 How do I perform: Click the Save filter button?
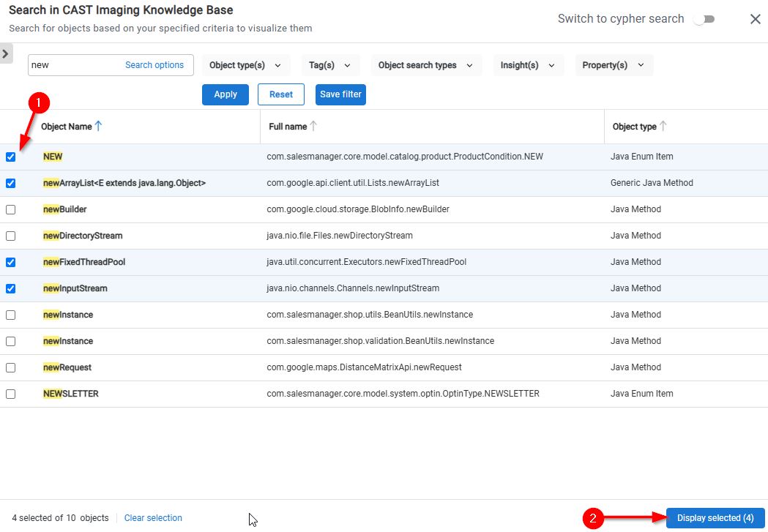point(341,94)
